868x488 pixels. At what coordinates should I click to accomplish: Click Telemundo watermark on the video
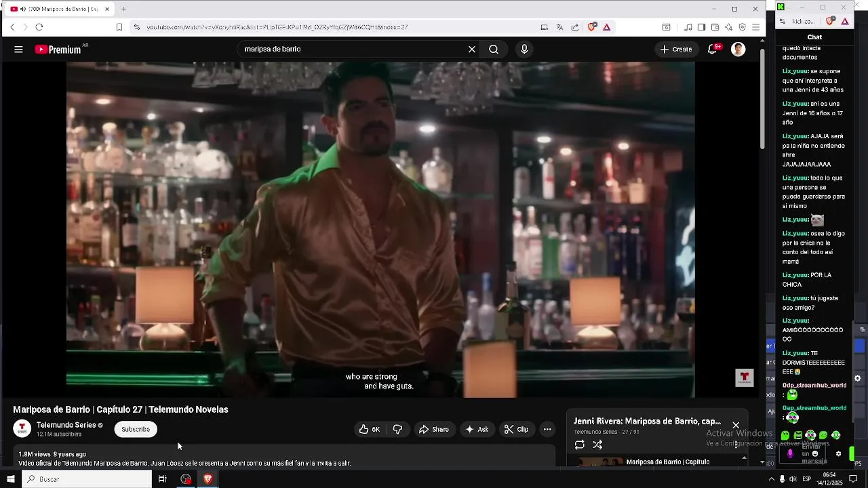pos(745,378)
